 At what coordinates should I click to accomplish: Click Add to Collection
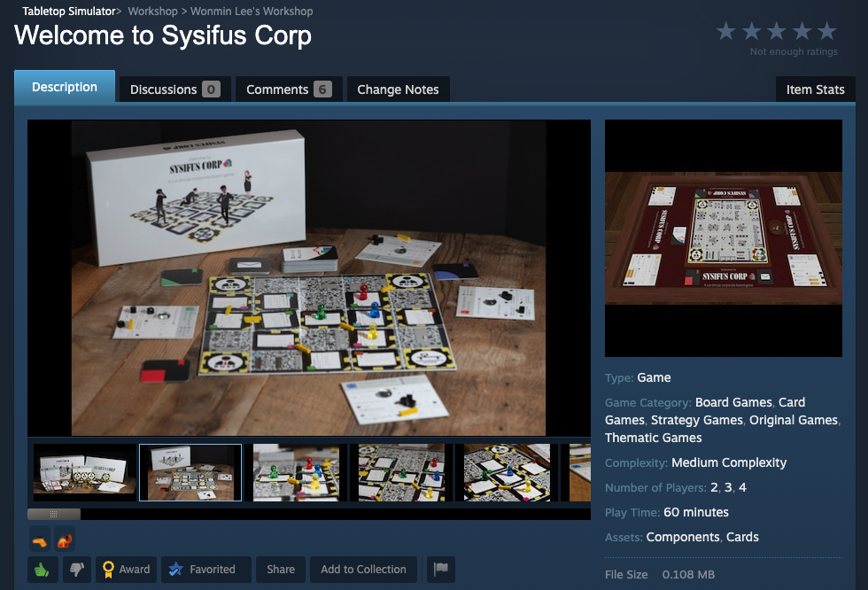(x=363, y=570)
